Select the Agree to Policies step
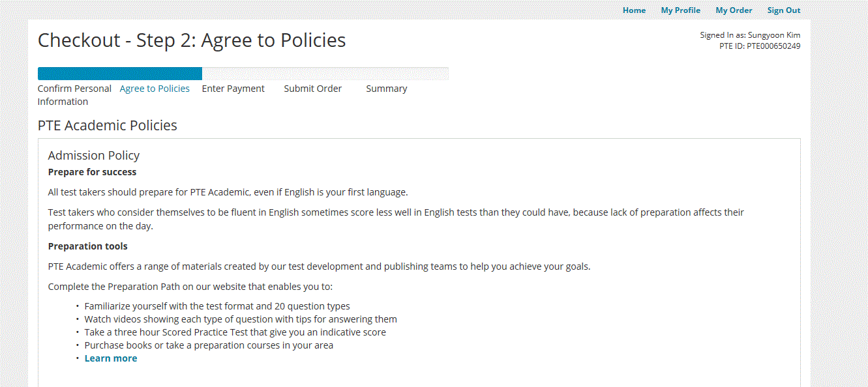Image resolution: width=868 pixels, height=387 pixels. [x=155, y=89]
